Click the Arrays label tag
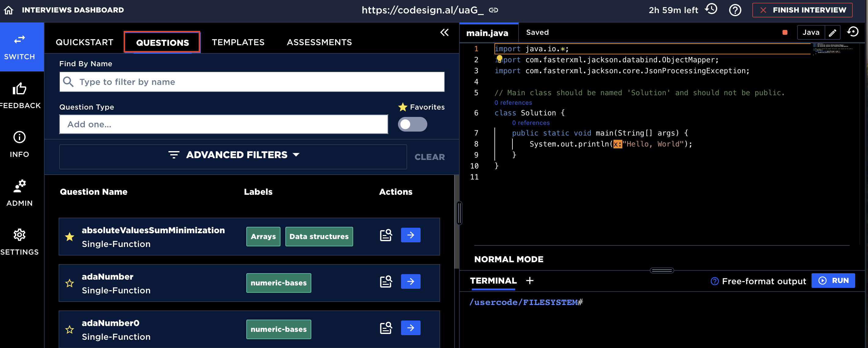868x348 pixels. (x=263, y=237)
